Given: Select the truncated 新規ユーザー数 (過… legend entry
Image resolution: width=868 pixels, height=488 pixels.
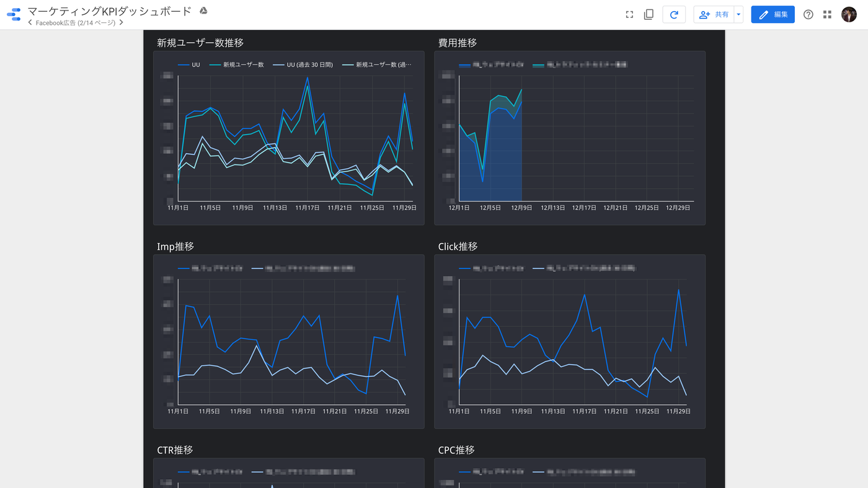Looking at the screenshot, I should point(376,64).
